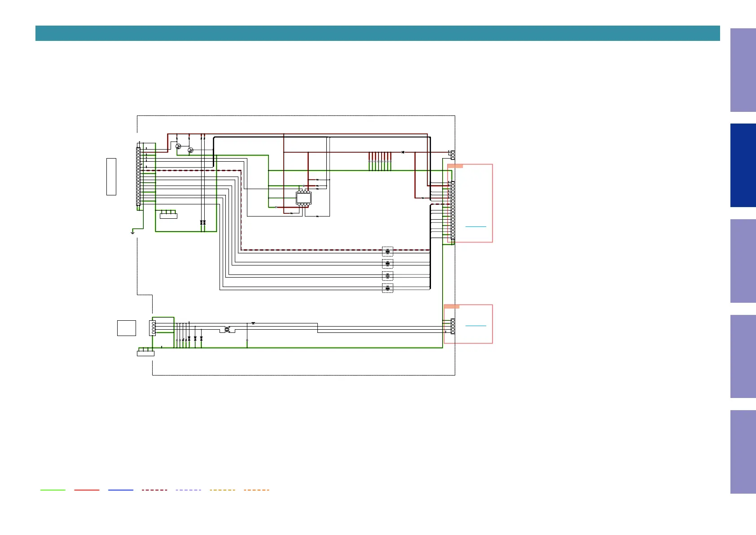This screenshot has height=535, width=756.
Task: Click the red solid legend line
Action: (x=87, y=490)
